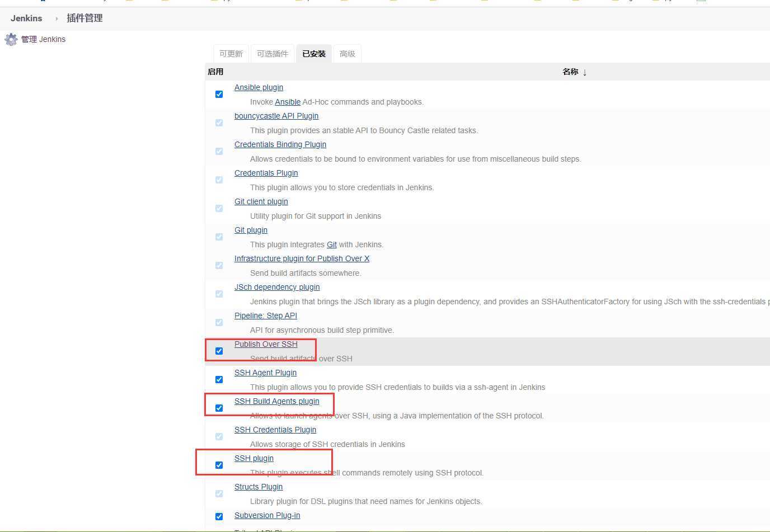Uncheck the SSH Build Agents plugin checkbox
The image size is (770, 532).
click(219, 408)
